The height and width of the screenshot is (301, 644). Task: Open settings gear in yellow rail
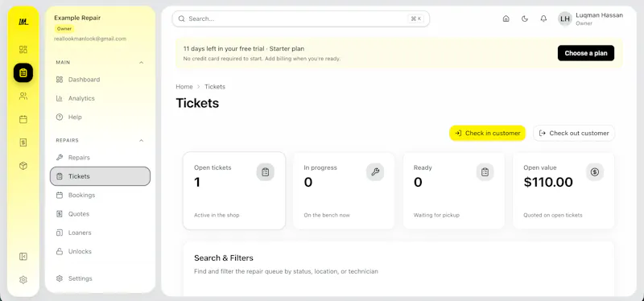(x=23, y=279)
